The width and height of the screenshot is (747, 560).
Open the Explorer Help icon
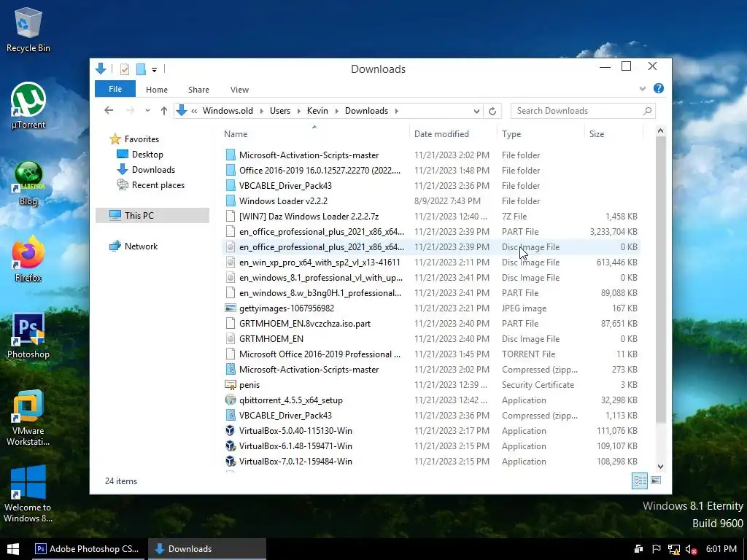click(x=659, y=88)
